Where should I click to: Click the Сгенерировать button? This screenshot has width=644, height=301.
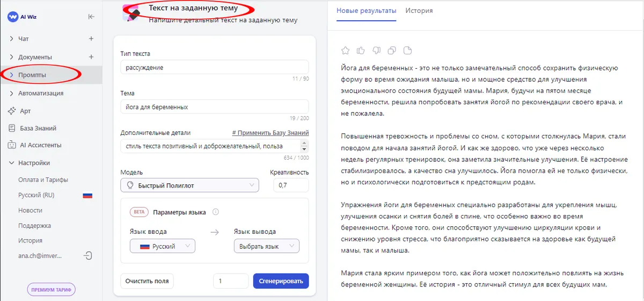281,281
